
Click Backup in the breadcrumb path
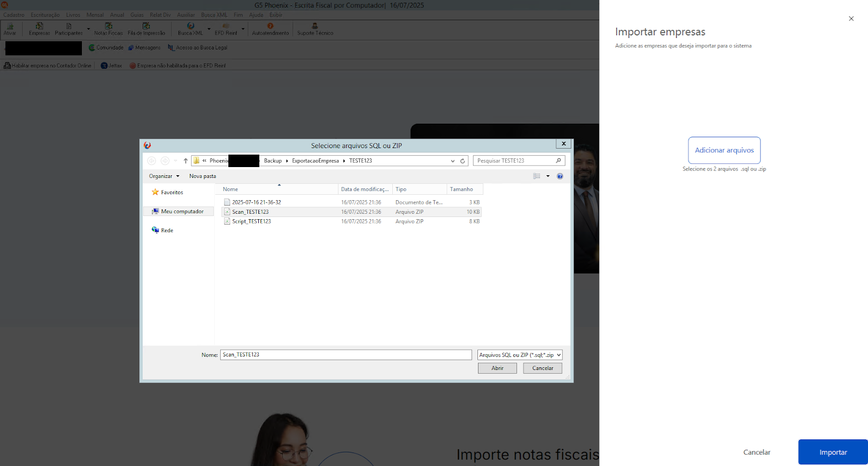click(273, 161)
